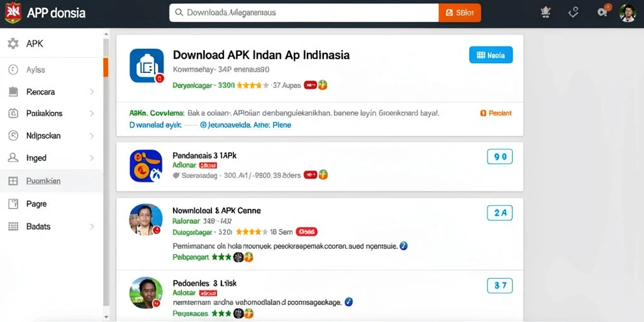
Task: Click the Nownloleat & APK Cenne avatar
Action: point(146,219)
